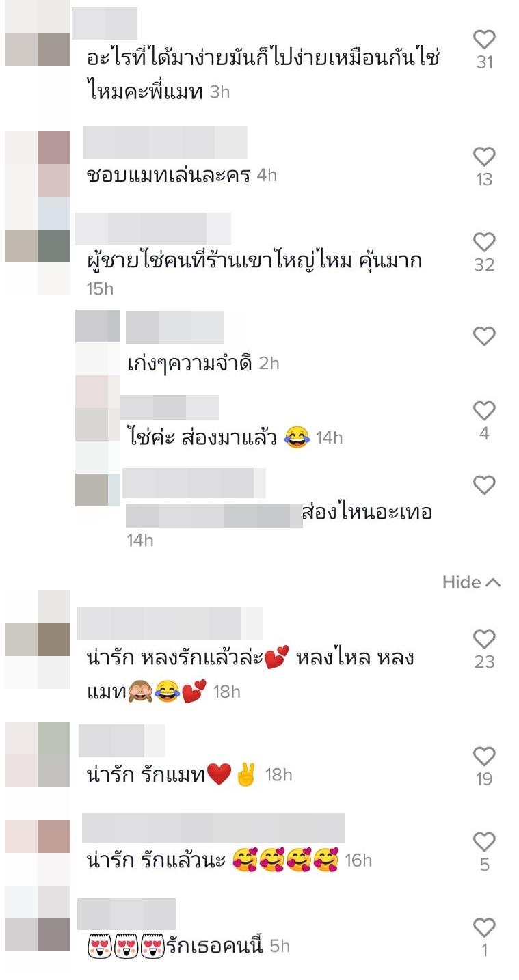This screenshot has height=980, width=519.
Task: Open avatar of 'เก่งๆความจำดี' reply author
Action: click(98, 342)
